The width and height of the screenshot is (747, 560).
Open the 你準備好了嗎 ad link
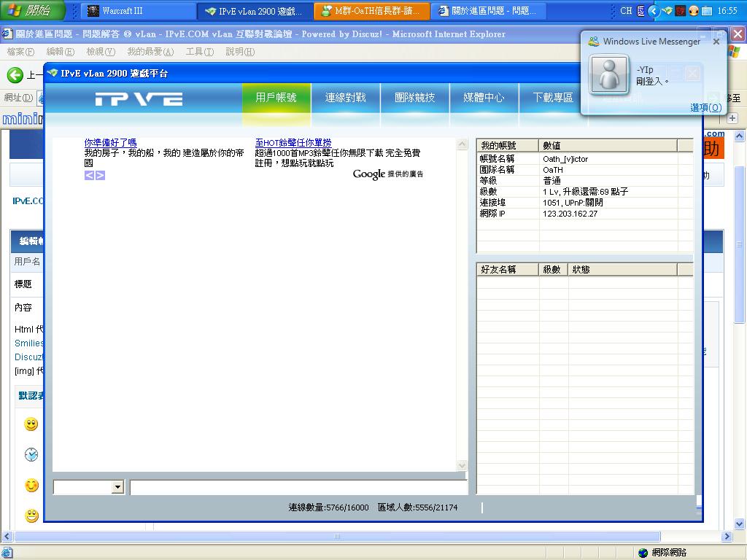click(111, 142)
